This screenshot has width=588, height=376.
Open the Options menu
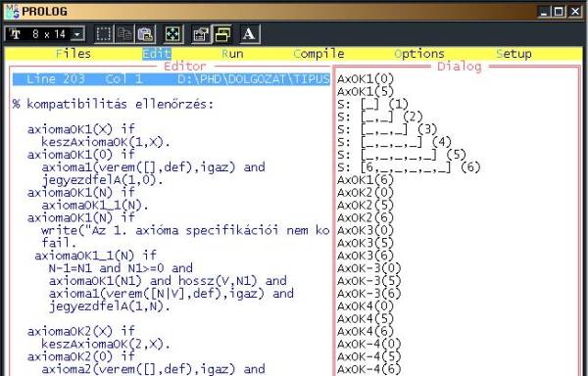click(419, 54)
